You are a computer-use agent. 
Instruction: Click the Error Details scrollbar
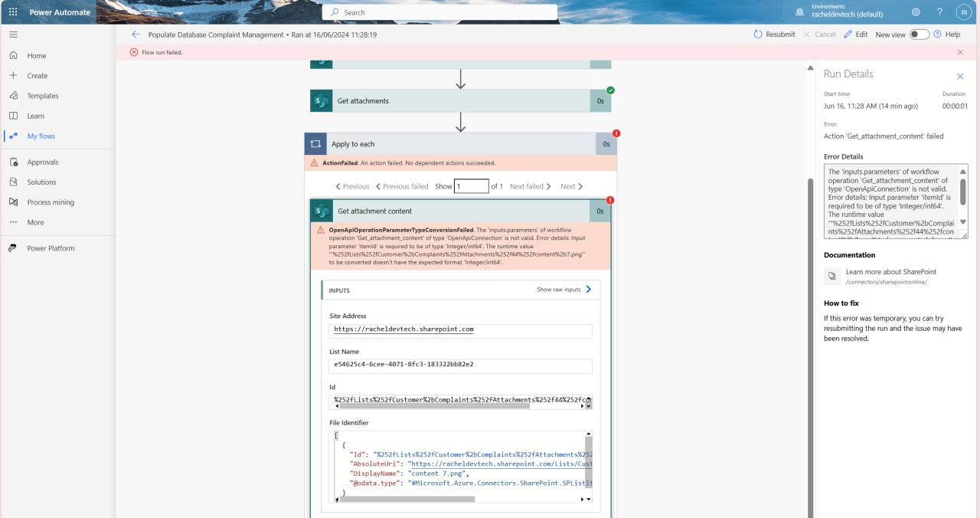(x=963, y=192)
